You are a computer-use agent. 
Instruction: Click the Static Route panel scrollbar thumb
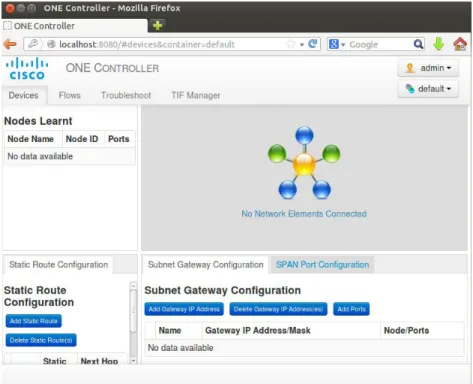tap(133, 311)
